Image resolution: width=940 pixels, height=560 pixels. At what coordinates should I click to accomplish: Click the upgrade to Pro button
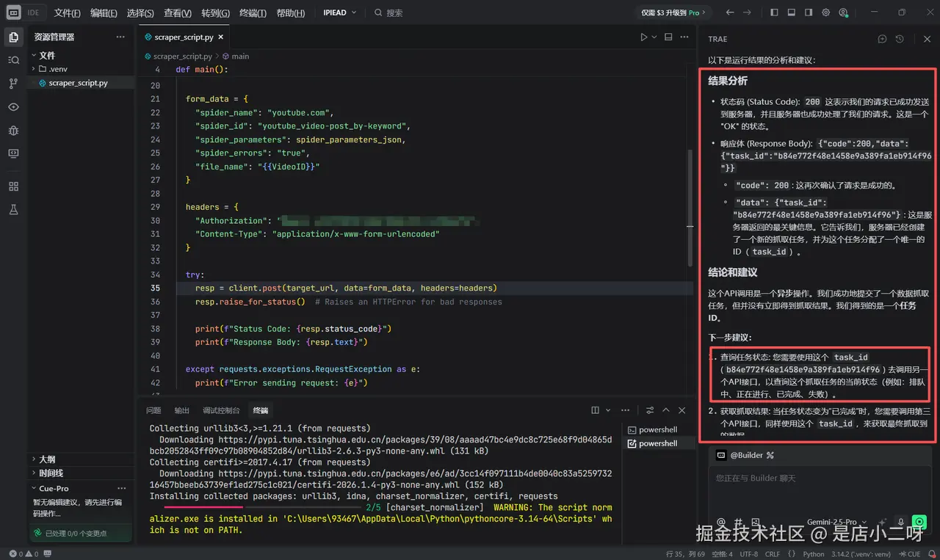click(x=674, y=12)
